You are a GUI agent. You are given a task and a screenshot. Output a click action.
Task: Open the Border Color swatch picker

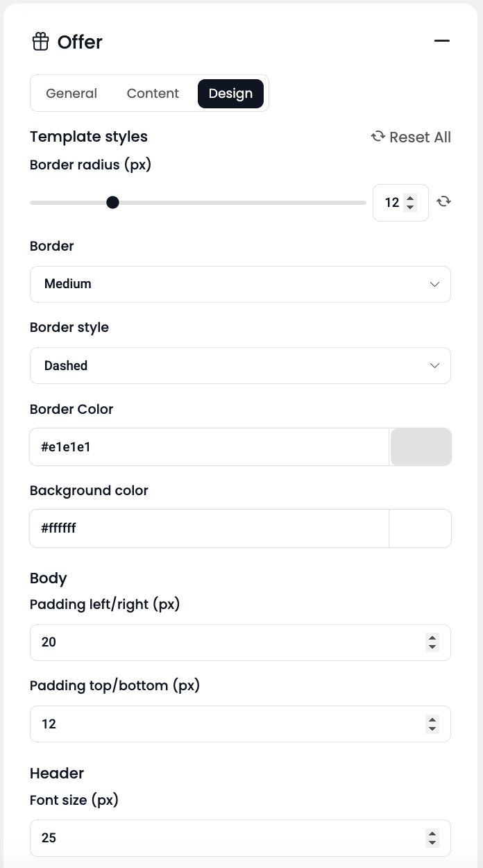tap(421, 447)
